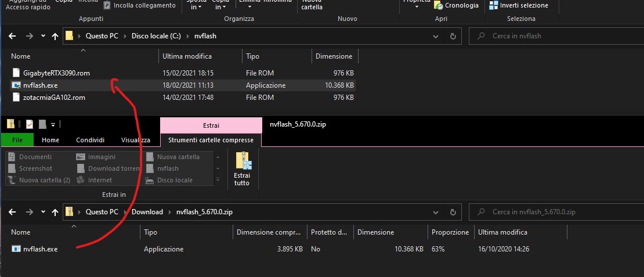
Task: Switch to the Home tab
Action: [50, 140]
